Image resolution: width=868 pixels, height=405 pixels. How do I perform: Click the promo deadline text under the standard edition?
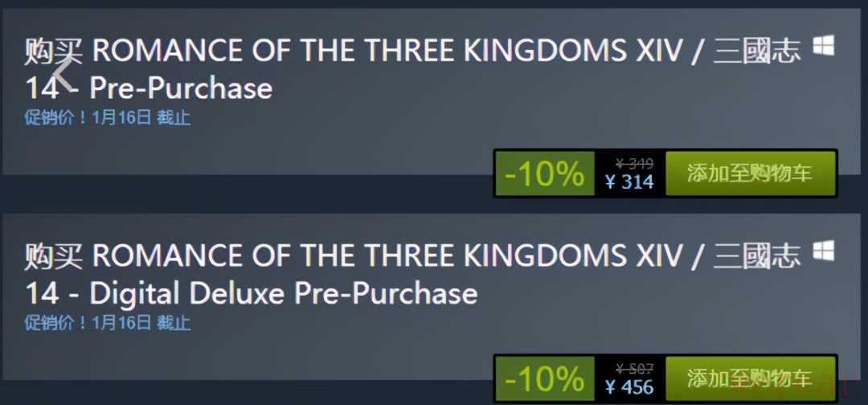[107, 117]
